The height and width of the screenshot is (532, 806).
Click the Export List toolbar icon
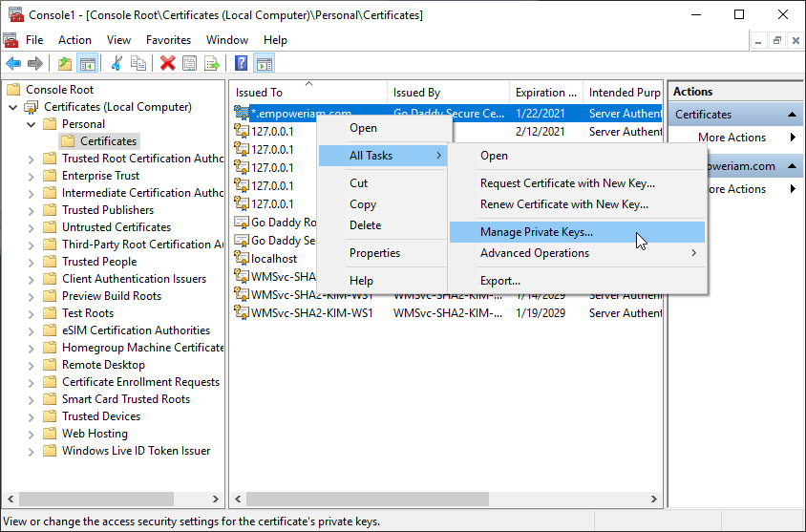pyautogui.click(x=212, y=64)
